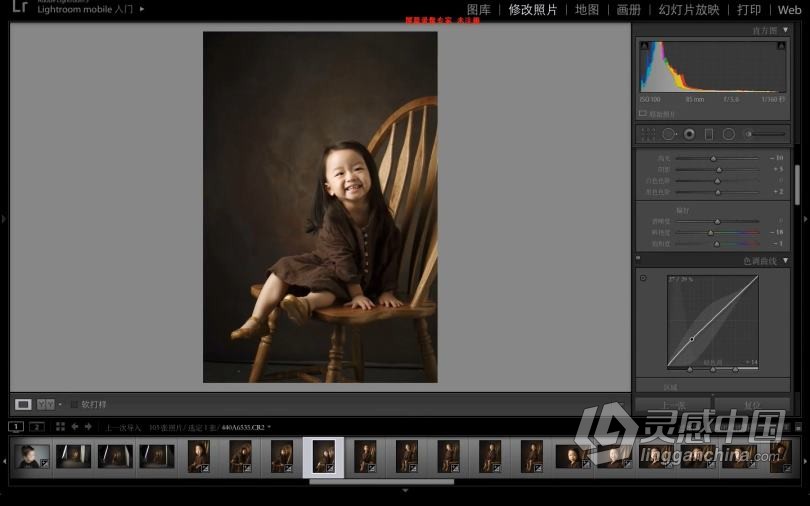
Task: Click the 黑色色阶 slider handle at +2
Action: (718, 192)
